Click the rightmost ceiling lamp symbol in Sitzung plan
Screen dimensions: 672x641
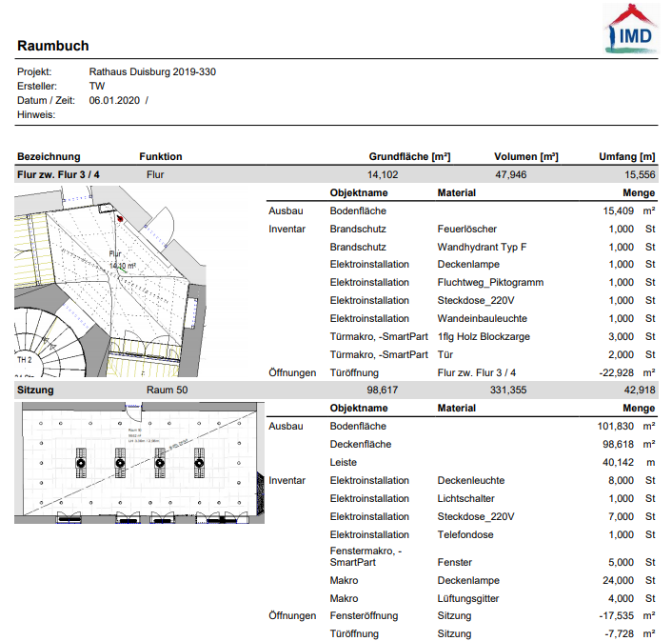pyautogui.click(x=200, y=463)
